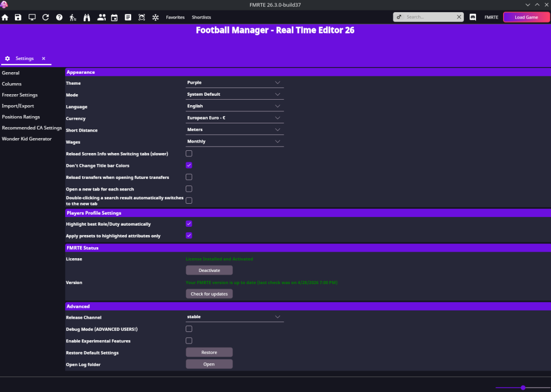Screen dimensions: 551x392
Task: Click the purple zoom slider handle
Action: [523, 388]
